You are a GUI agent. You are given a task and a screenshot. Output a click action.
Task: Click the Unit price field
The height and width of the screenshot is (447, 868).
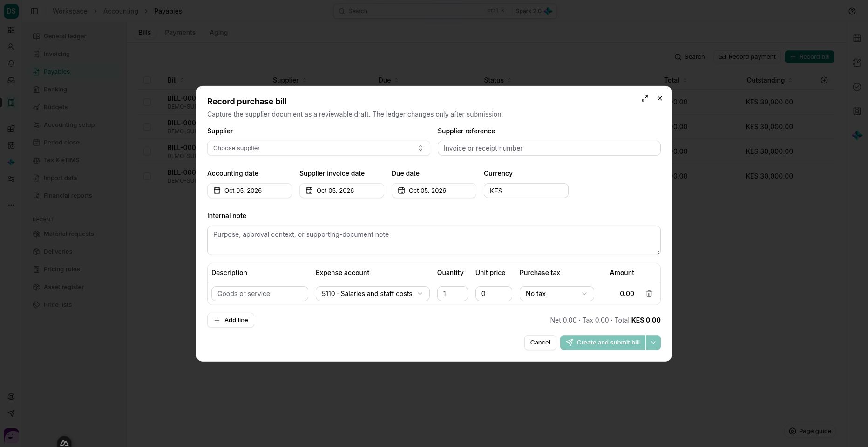tap(494, 294)
